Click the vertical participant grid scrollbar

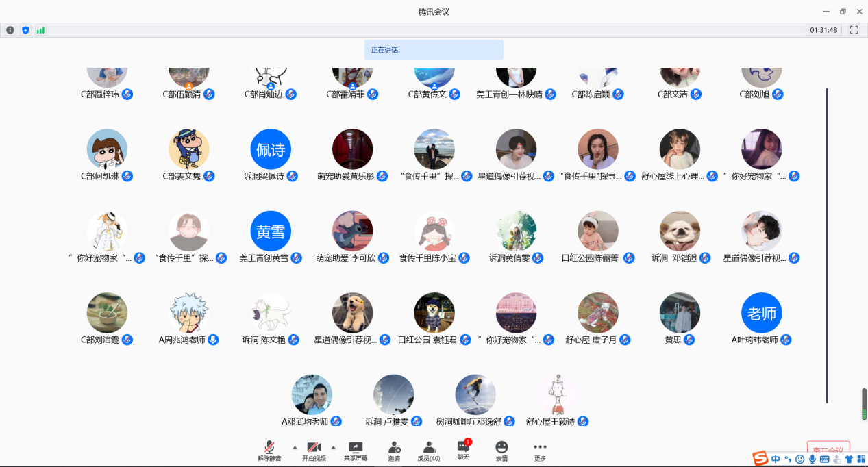[827, 245]
